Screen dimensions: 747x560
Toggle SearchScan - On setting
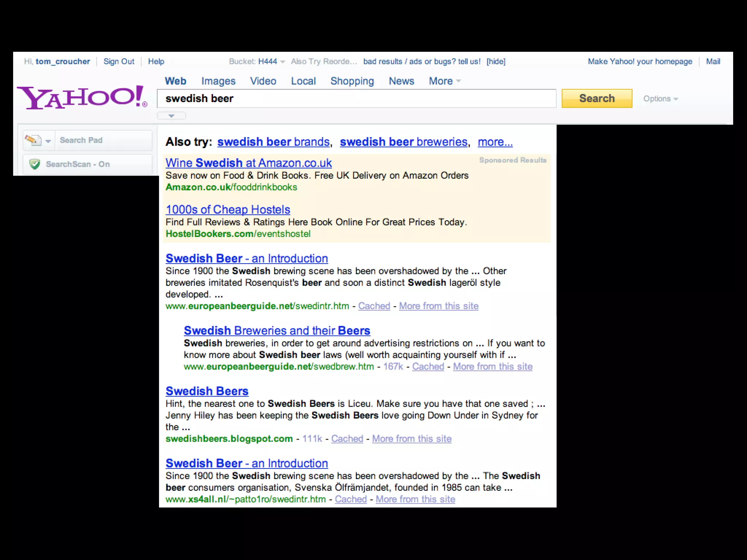(x=77, y=164)
